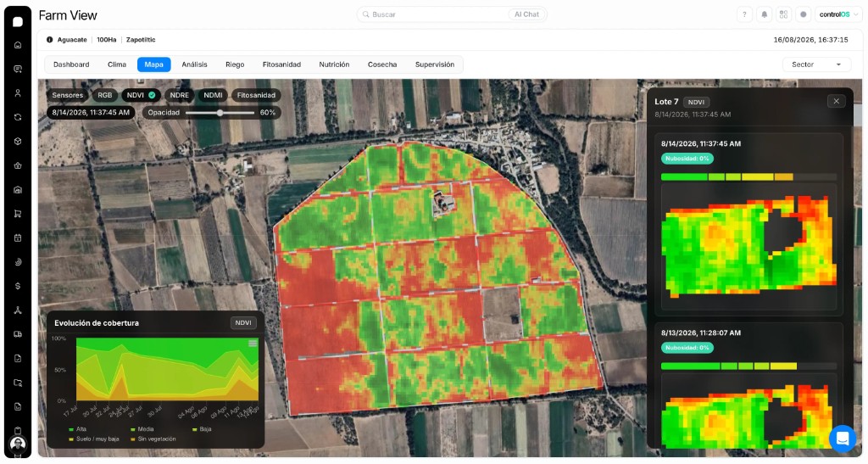The image size is (868, 464).
Task: Open the user person sidebar icon
Action: point(18,93)
